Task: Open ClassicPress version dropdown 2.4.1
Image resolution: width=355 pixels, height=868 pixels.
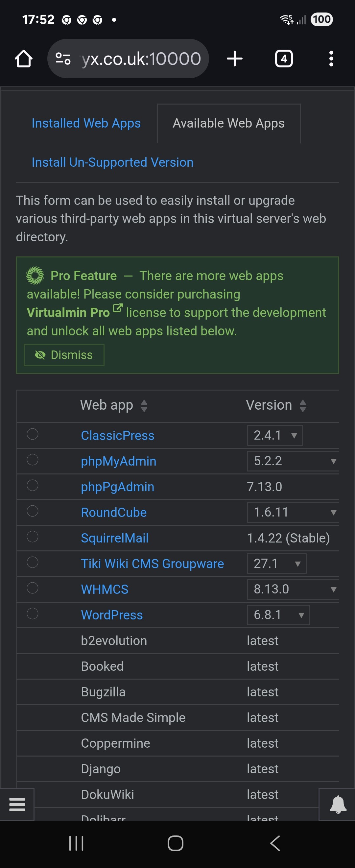Action: coord(275,435)
